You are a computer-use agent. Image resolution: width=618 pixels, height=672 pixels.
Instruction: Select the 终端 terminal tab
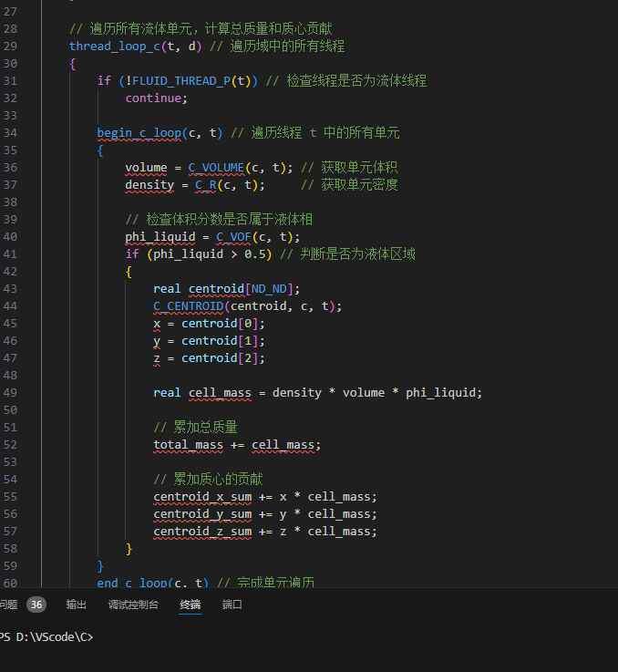coord(190,605)
